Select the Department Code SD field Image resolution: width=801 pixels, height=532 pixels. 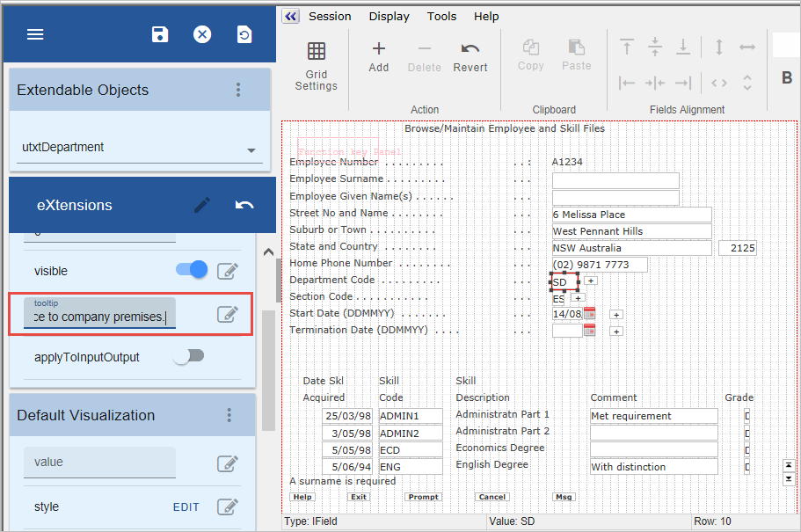coord(564,282)
